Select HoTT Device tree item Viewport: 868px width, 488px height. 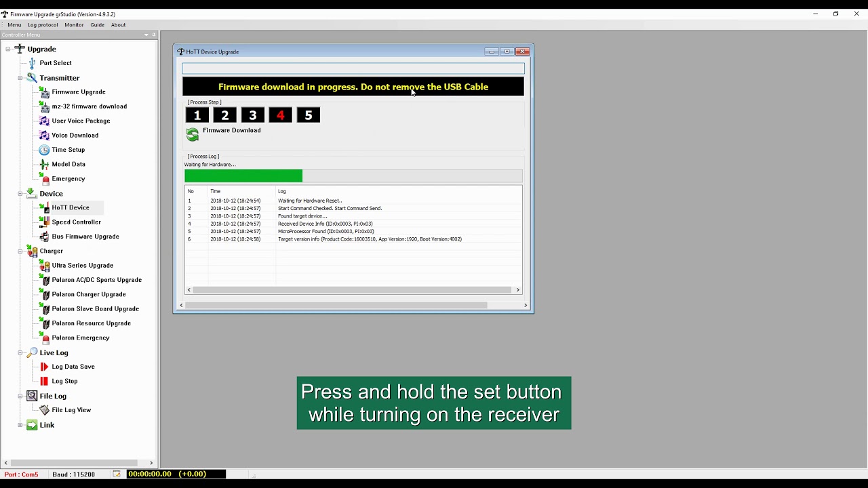pos(71,207)
